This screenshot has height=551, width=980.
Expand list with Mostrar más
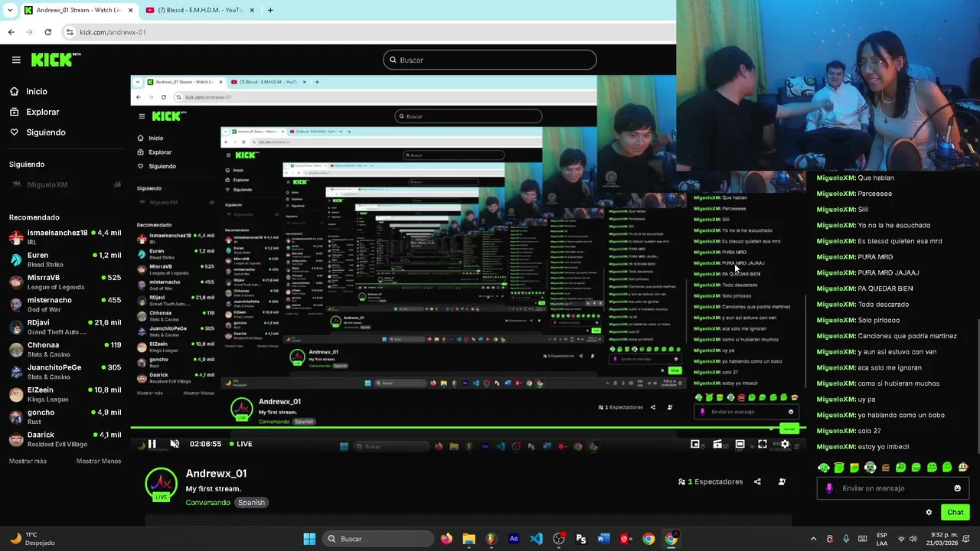point(28,461)
